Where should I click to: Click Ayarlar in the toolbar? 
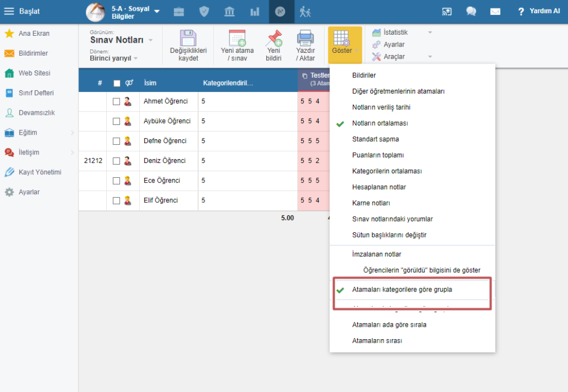click(x=389, y=44)
